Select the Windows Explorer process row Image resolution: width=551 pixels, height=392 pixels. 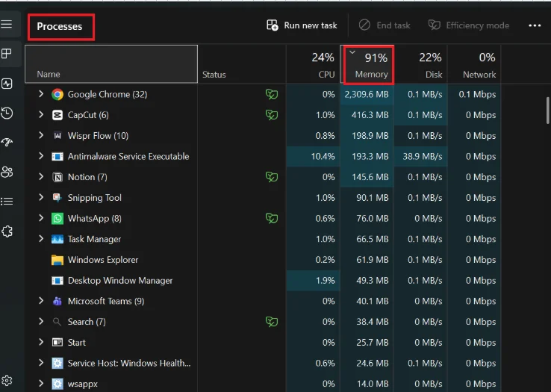(x=263, y=259)
